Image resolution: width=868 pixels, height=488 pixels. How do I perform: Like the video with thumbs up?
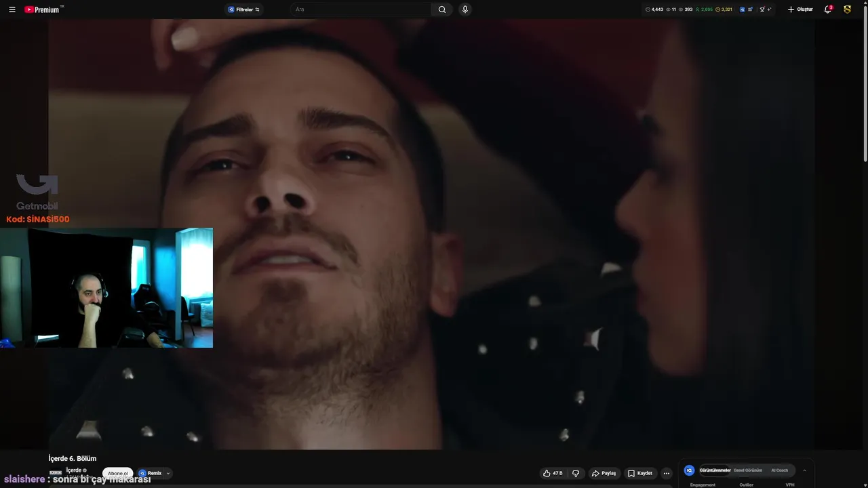553,473
